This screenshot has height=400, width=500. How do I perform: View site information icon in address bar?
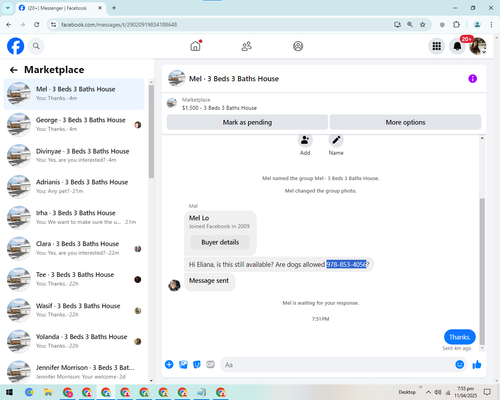[x=53, y=25]
